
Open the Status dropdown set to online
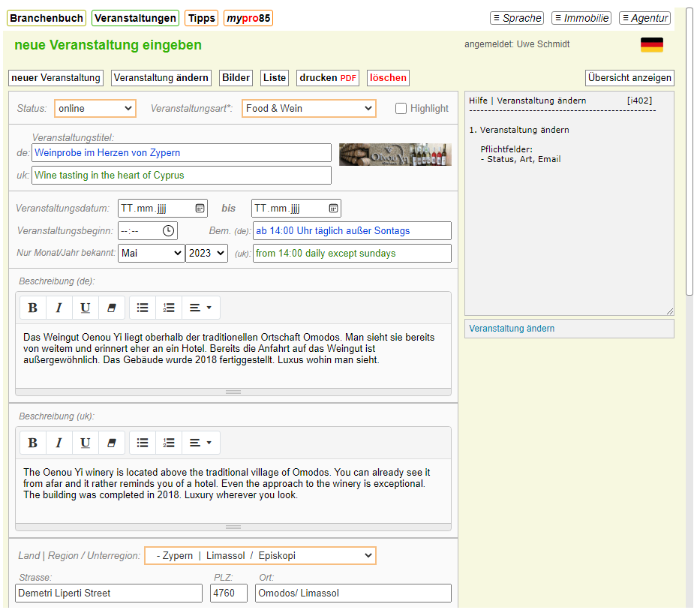95,108
